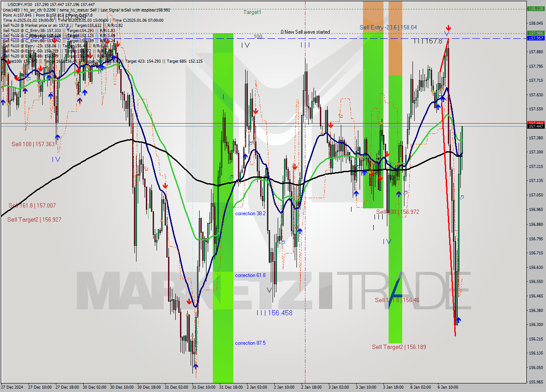Click the '0 New Sell wave started' text
The height and width of the screenshot is (392, 546).
coord(305,32)
